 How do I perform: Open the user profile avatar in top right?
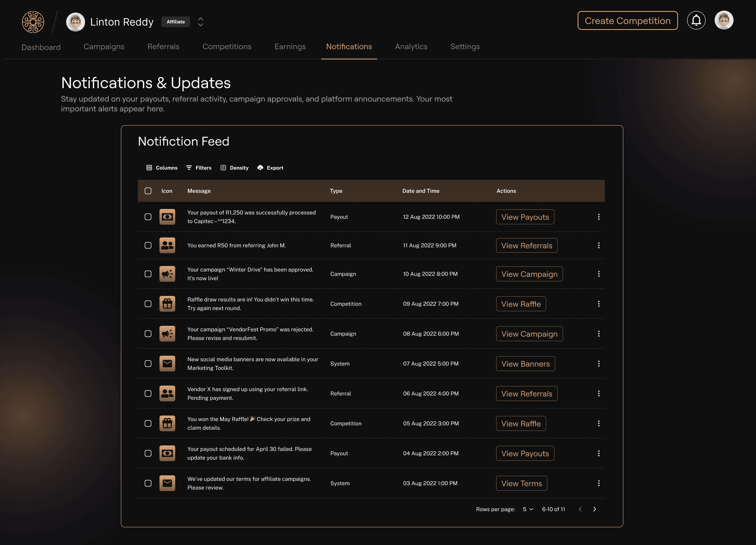click(724, 20)
